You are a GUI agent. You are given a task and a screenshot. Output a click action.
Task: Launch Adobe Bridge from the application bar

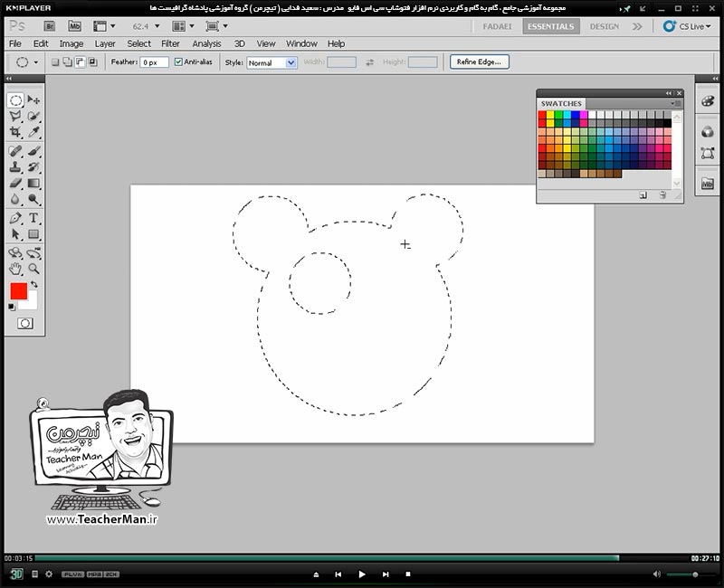[50, 26]
